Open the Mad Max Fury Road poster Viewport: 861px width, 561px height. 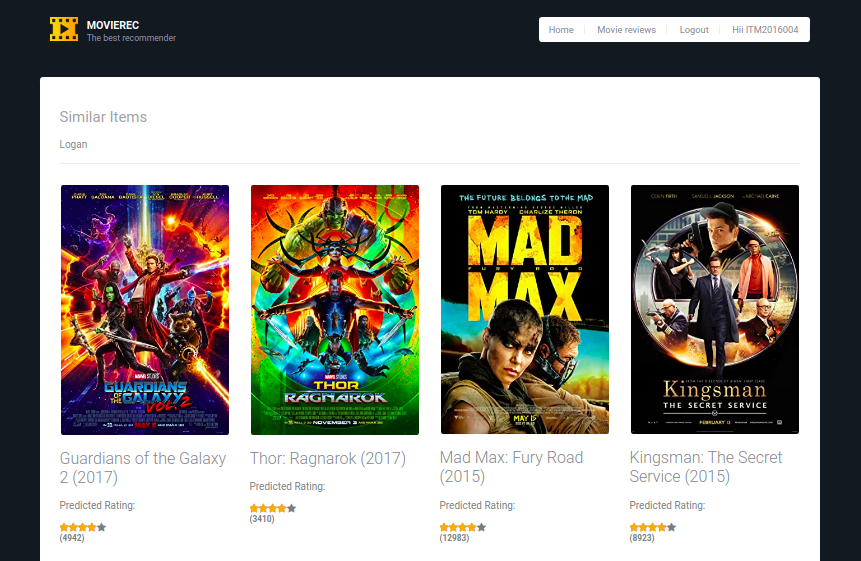pos(525,310)
